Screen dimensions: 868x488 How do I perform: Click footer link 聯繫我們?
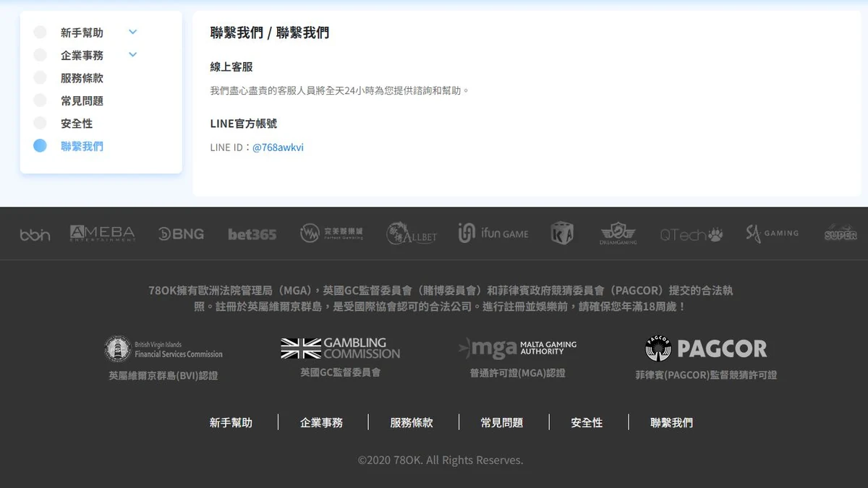[x=671, y=423]
